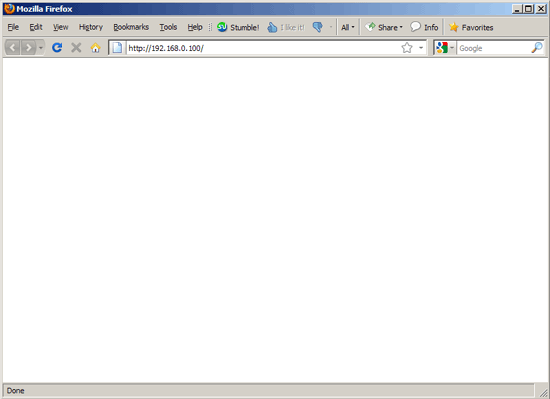Open the Help menu
Screen dimensions: 550x399
tap(195, 27)
